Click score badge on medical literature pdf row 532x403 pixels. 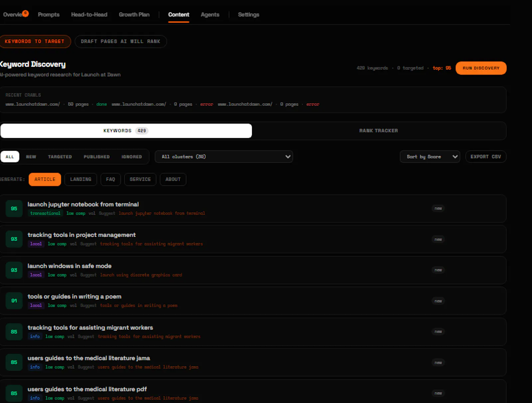pyautogui.click(x=14, y=393)
